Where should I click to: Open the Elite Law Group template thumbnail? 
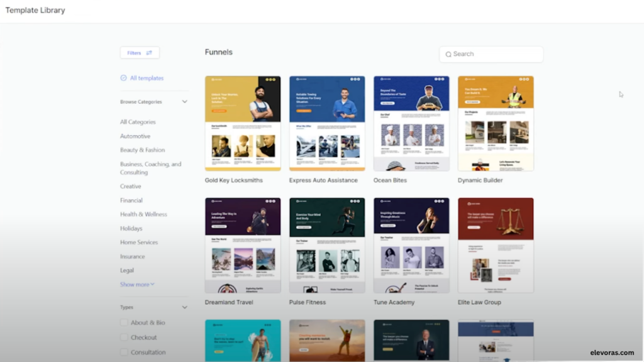496,246
